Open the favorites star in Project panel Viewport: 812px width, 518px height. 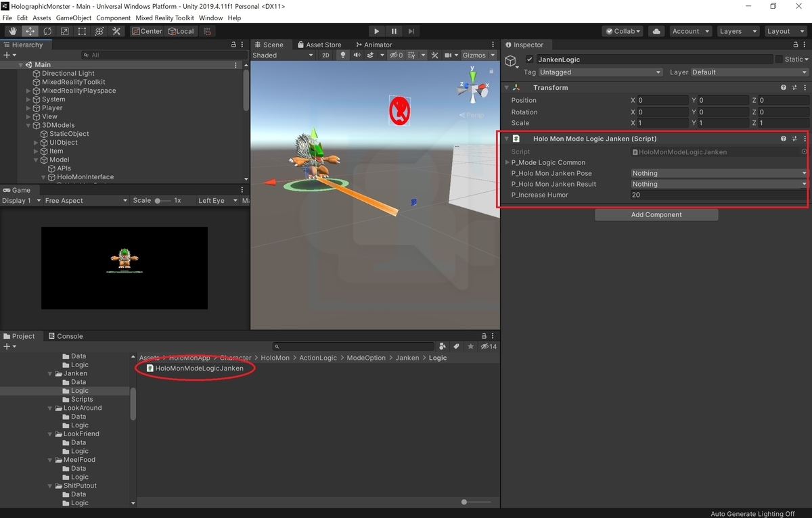pos(471,346)
